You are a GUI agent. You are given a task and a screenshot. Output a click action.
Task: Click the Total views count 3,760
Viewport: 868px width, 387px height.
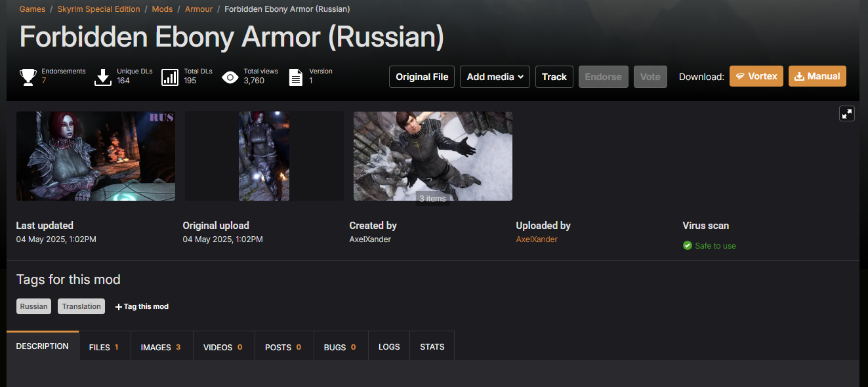tap(254, 81)
